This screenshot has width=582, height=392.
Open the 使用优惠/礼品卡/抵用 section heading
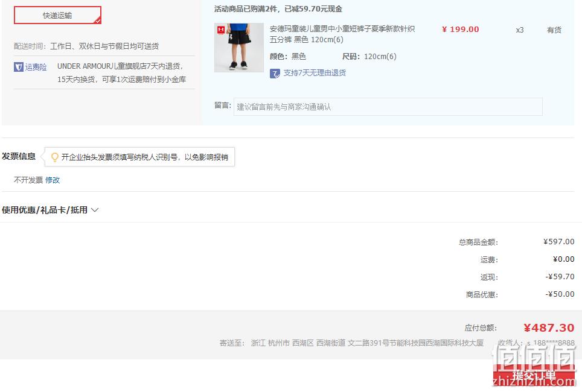point(45,210)
